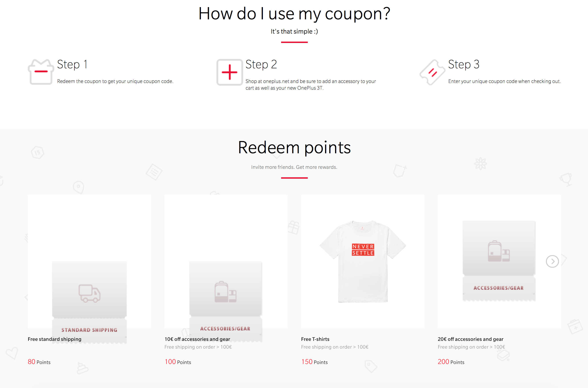Open the Free T-shirts reward title
The image size is (588, 388).
coord(315,339)
